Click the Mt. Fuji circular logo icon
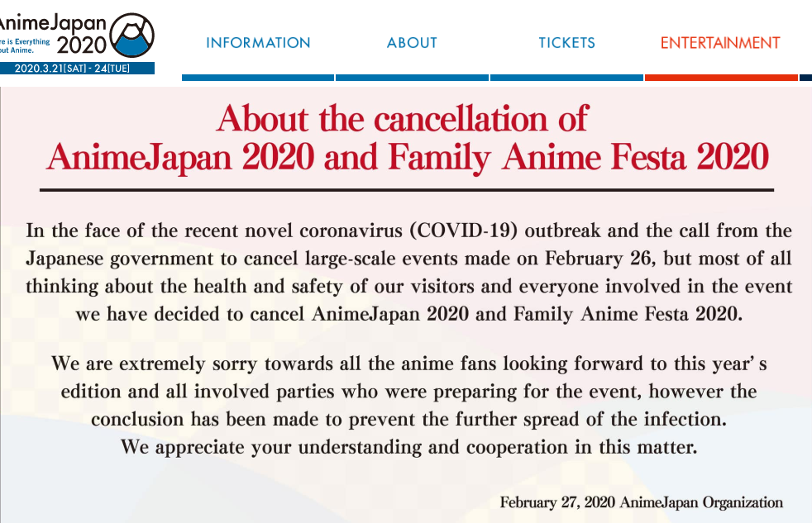 132,35
